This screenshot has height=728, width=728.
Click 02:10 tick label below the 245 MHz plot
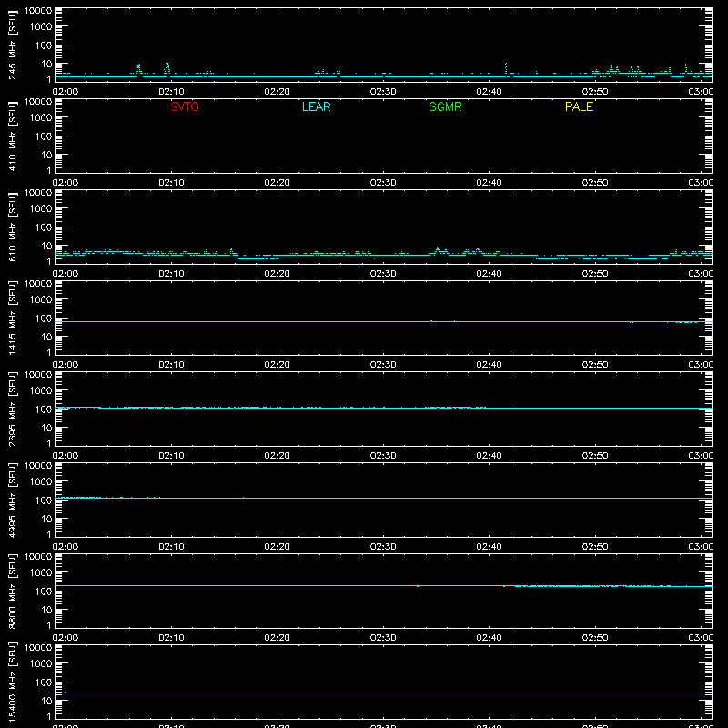(171, 92)
